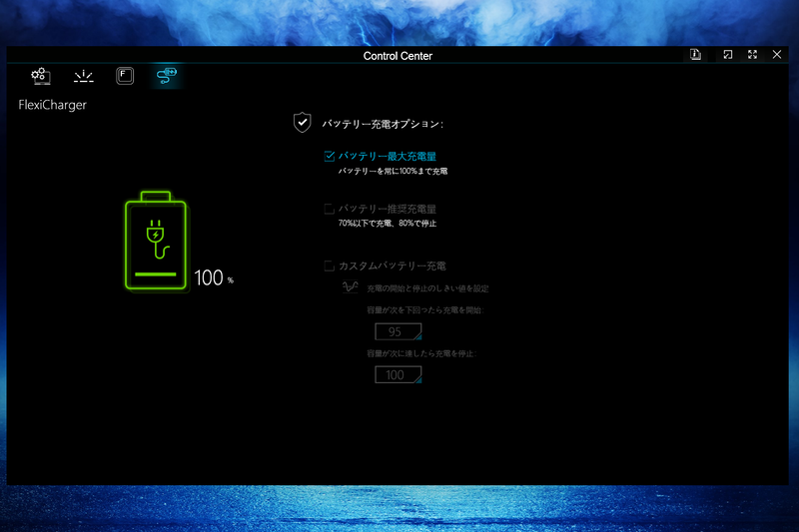This screenshot has width=799, height=532.
Task: Open the LED keyboard lighting tab icon
Action: (x=83, y=77)
